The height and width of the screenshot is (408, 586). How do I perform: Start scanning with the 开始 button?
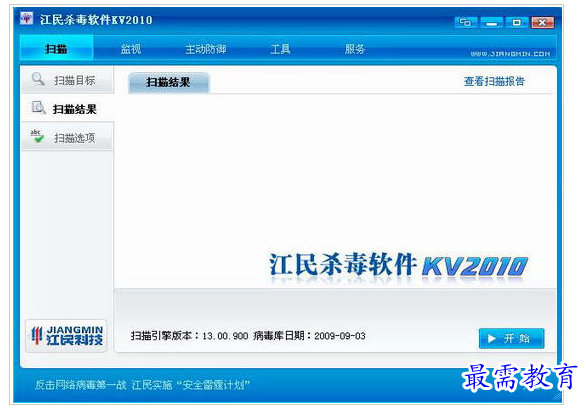(511, 339)
